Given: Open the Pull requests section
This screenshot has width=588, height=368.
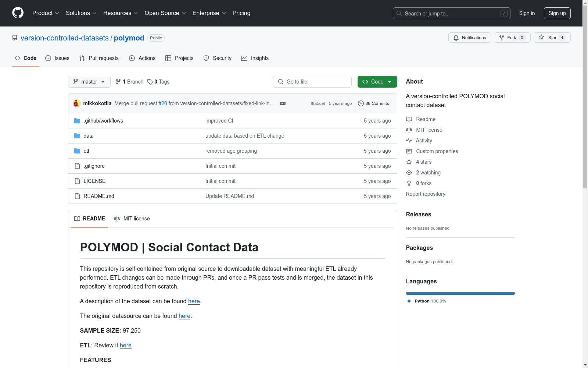Looking at the screenshot, I should [98, 58].
